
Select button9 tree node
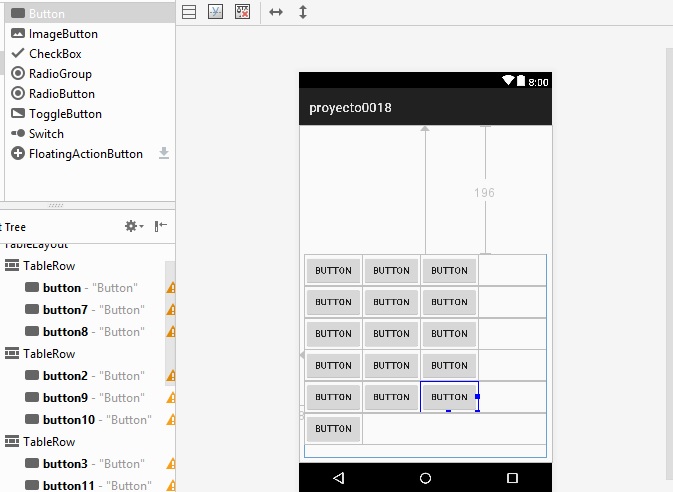click(65, 398)
